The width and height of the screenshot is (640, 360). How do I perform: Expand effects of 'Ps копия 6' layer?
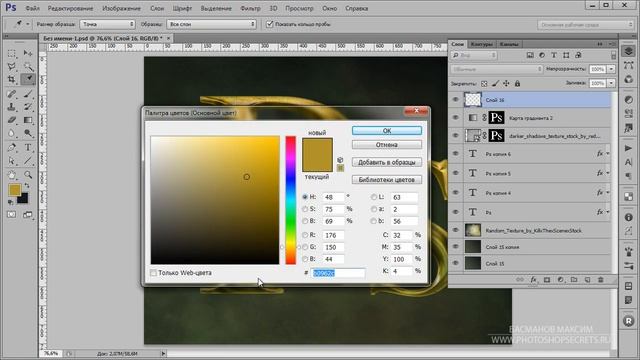[x=607, y=154]
